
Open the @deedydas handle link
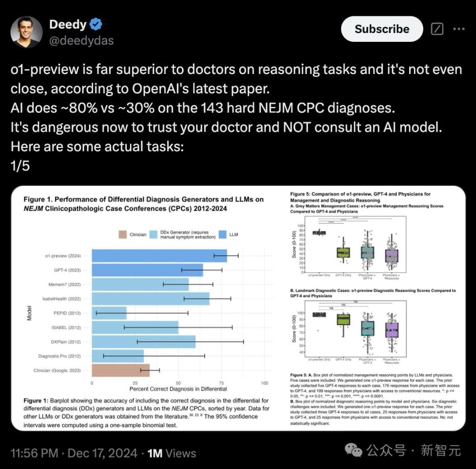82,41
